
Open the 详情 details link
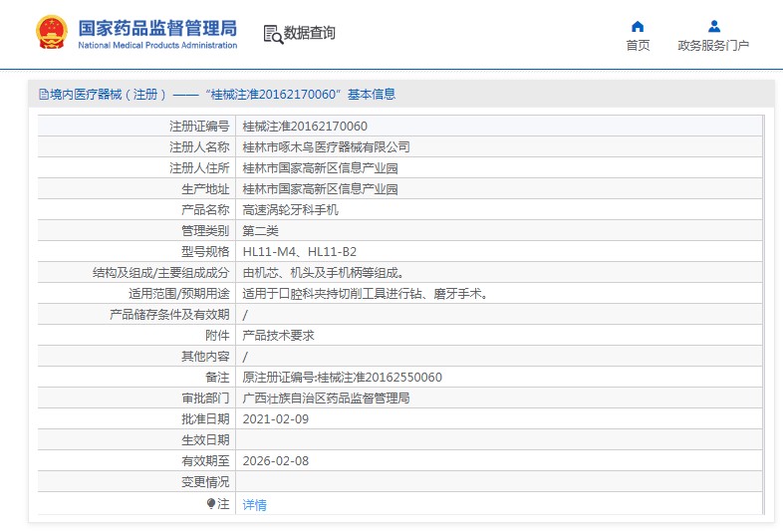(255, 505)
